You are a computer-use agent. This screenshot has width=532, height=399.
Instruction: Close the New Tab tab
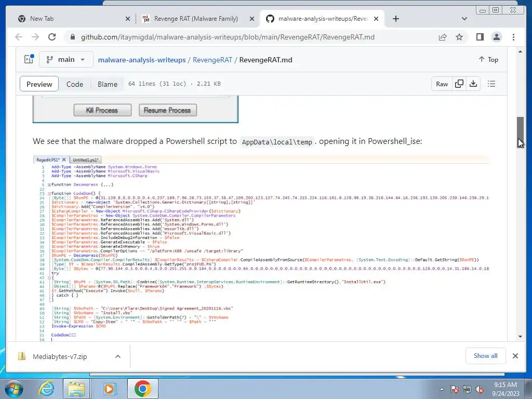point(128,19)
